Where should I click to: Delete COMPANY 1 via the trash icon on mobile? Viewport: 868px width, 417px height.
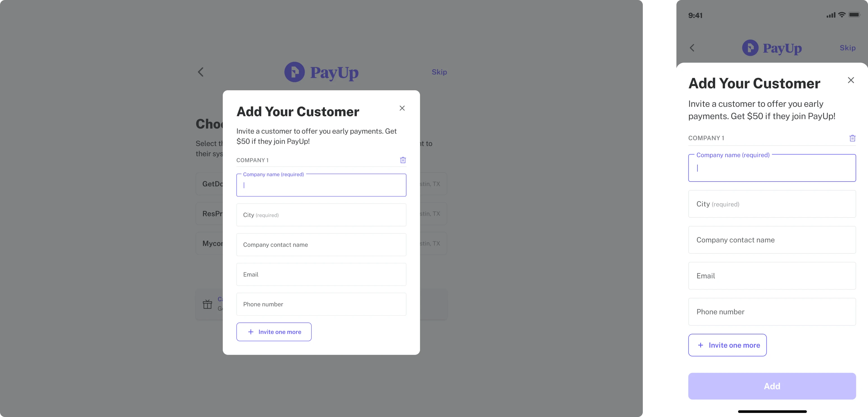853,138
